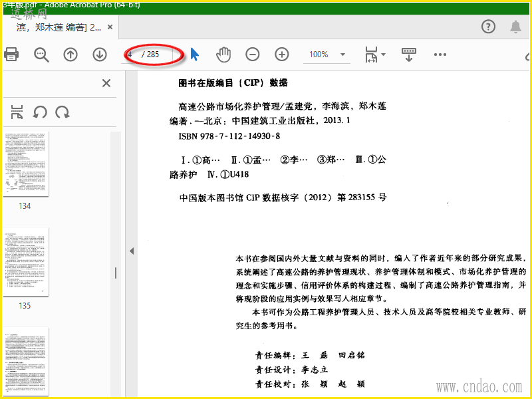Go to previous page with up arrow
This screenshot has height=399, width=532.
click(x=70, y=55)
